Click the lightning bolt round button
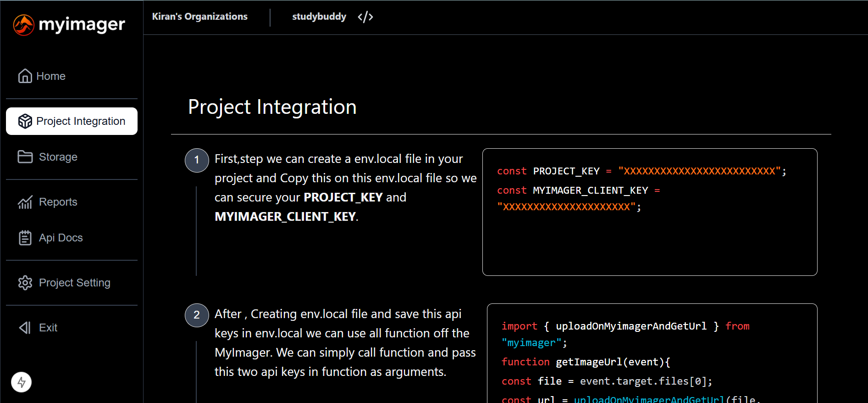 [22, 382]
